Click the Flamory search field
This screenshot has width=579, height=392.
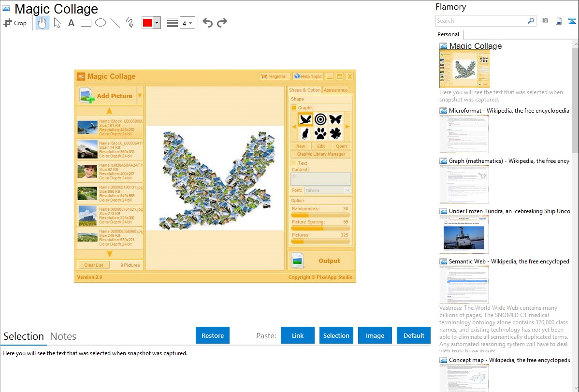[481, 21]
